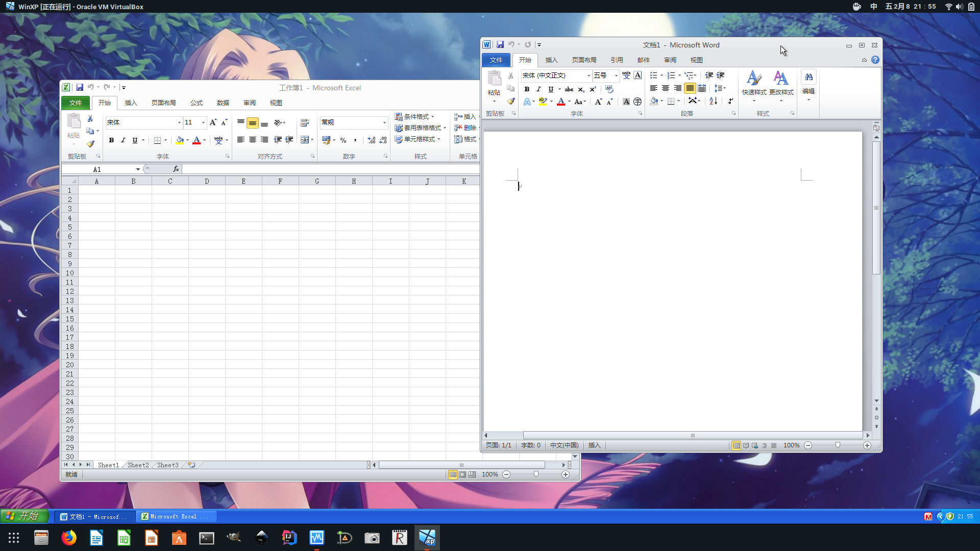Show paragraph marks in Word

click(x=730, y=101)
